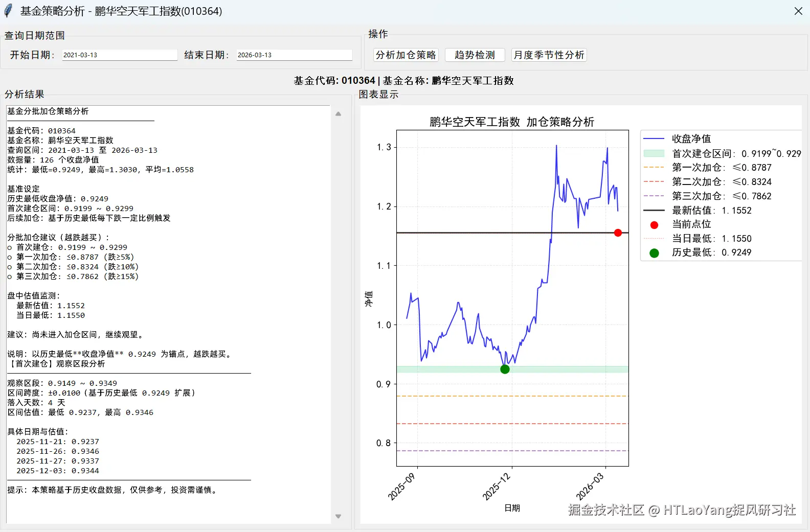The width and height of the screenshot is (810, 532).
Task: Click date row 2025-12-03: 0.9344
Action: pos(58,470)
